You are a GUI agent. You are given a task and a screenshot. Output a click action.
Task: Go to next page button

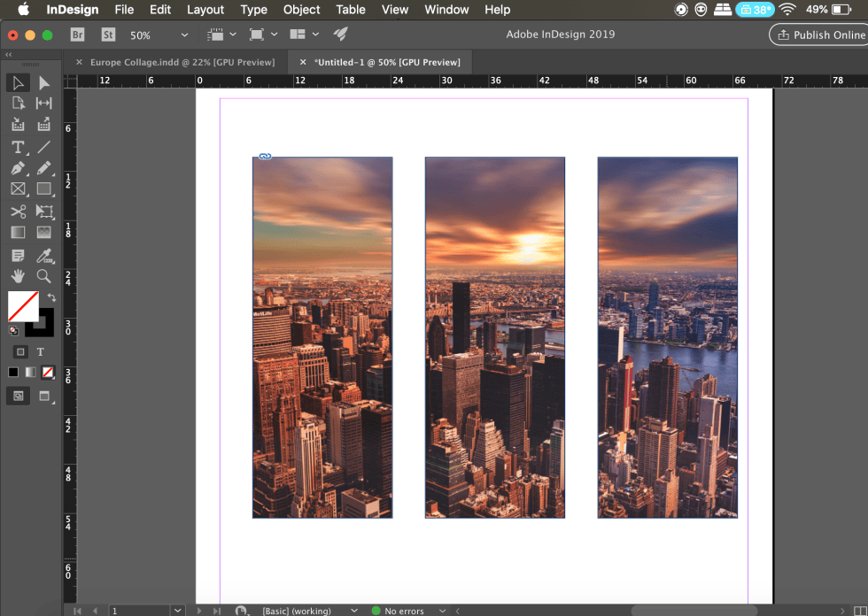(199, 611)
